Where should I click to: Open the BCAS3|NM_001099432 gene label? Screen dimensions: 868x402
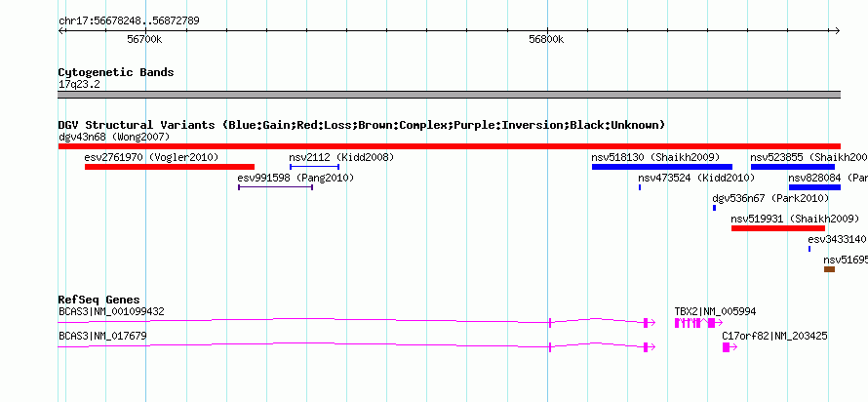point(111,311)
